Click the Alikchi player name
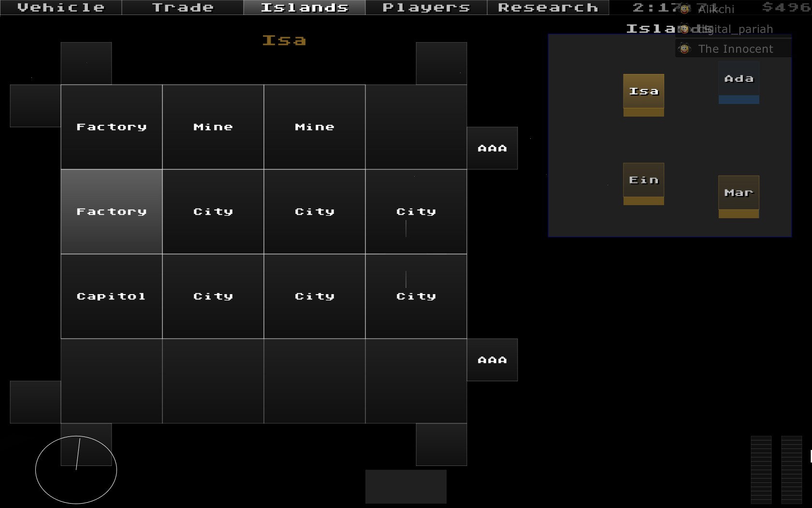The width and height of the screenshot is (812, 508). click(x=715, y=9)
